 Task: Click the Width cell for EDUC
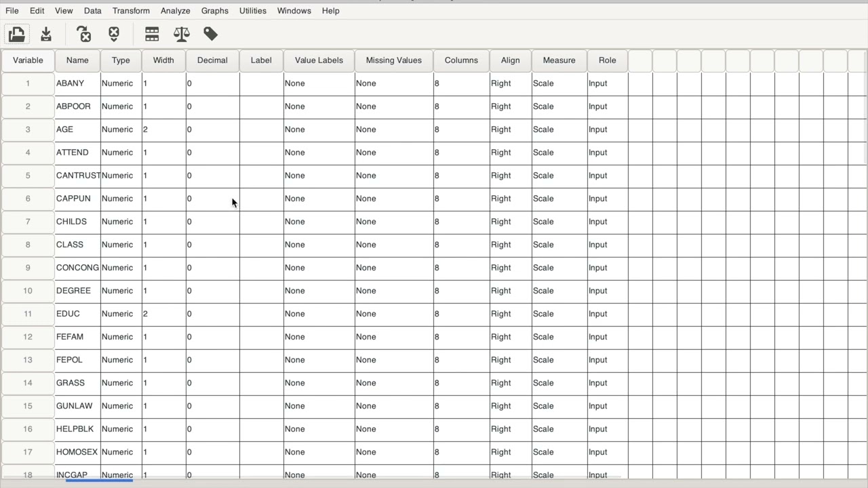click(163, 314)
